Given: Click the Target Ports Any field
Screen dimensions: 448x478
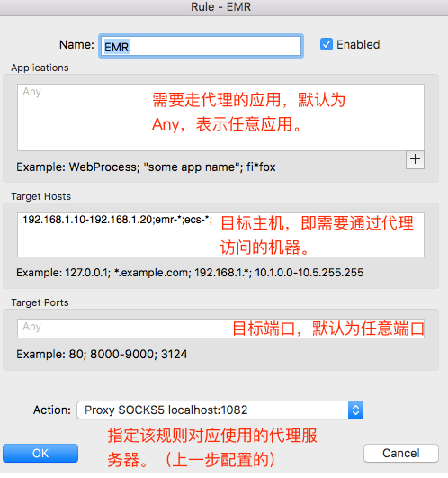Looking at the screenshot, I should (220, 329).
